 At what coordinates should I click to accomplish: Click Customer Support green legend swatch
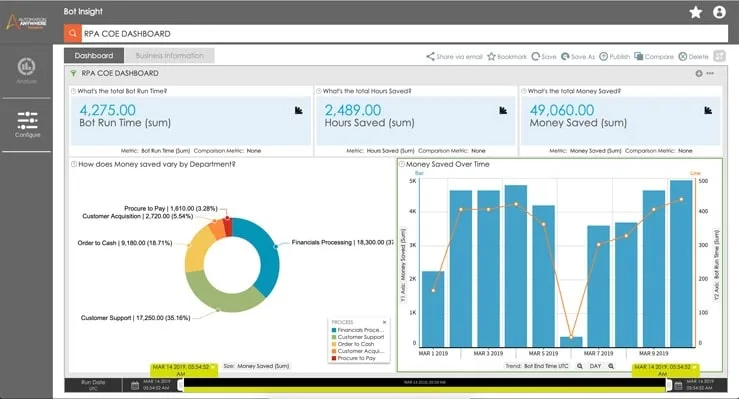point(334,337)
